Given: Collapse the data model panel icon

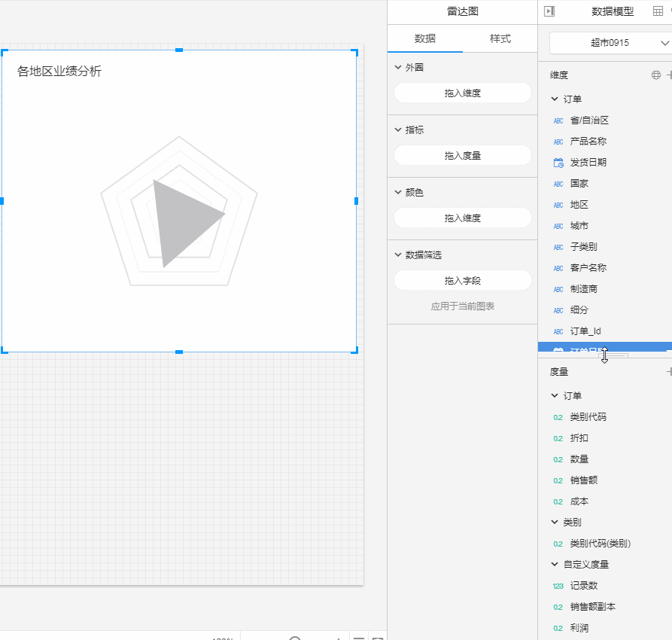Looking at the screenshot, I should tap(549, 11).
